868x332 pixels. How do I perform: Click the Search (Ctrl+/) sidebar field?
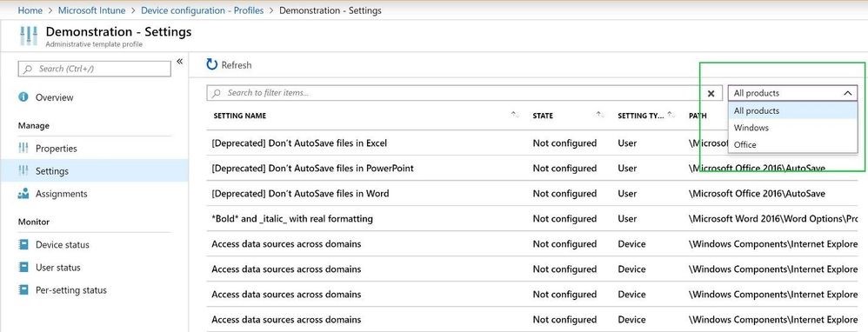tap(95, 69)
